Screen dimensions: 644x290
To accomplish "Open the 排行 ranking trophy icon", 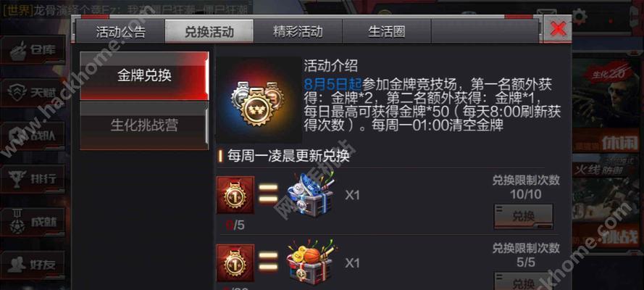I will click(x=33, y=179).
